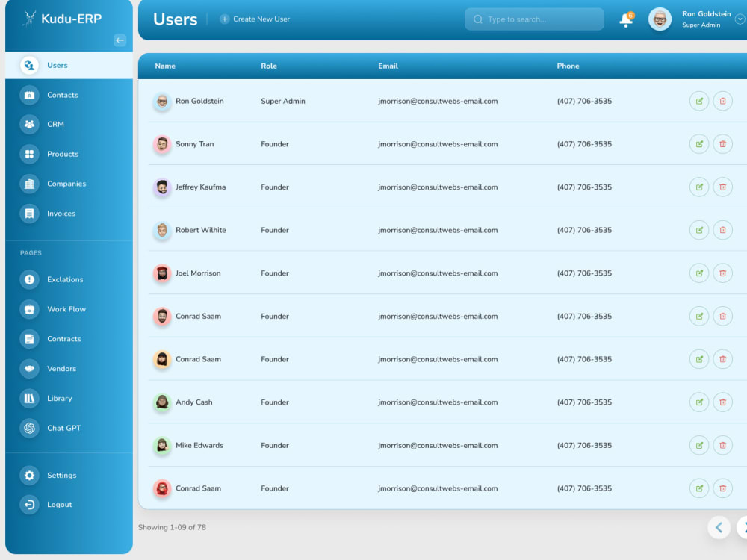Click the Chat GPT icon
Viewport: 747px width, 560px height.
coord(30,428)
